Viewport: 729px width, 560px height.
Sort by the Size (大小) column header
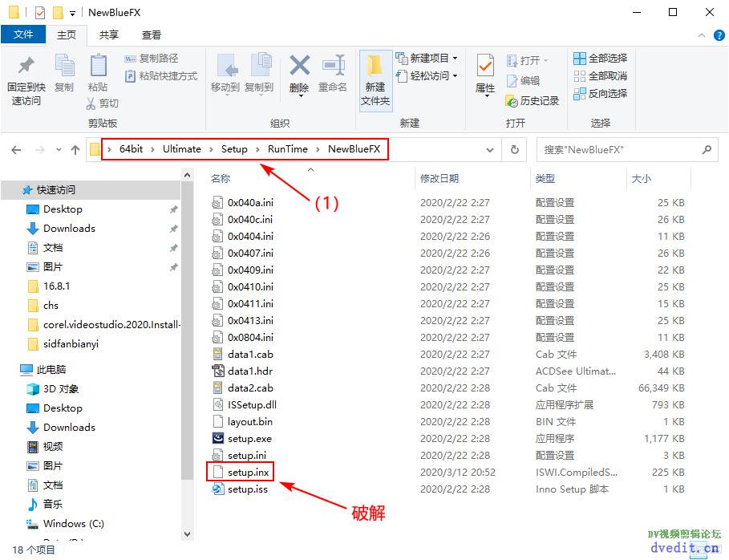coord(641,179)
